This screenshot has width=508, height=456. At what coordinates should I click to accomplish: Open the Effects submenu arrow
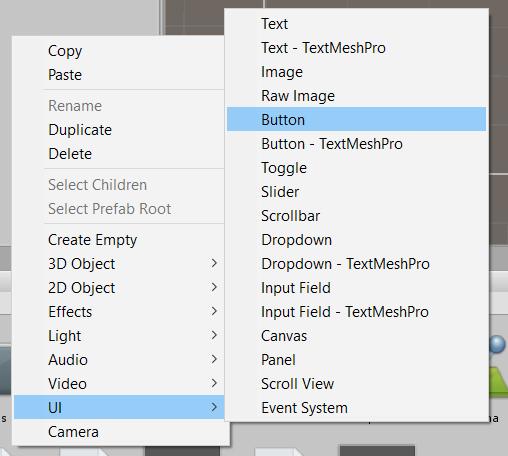tap(214, 311)
